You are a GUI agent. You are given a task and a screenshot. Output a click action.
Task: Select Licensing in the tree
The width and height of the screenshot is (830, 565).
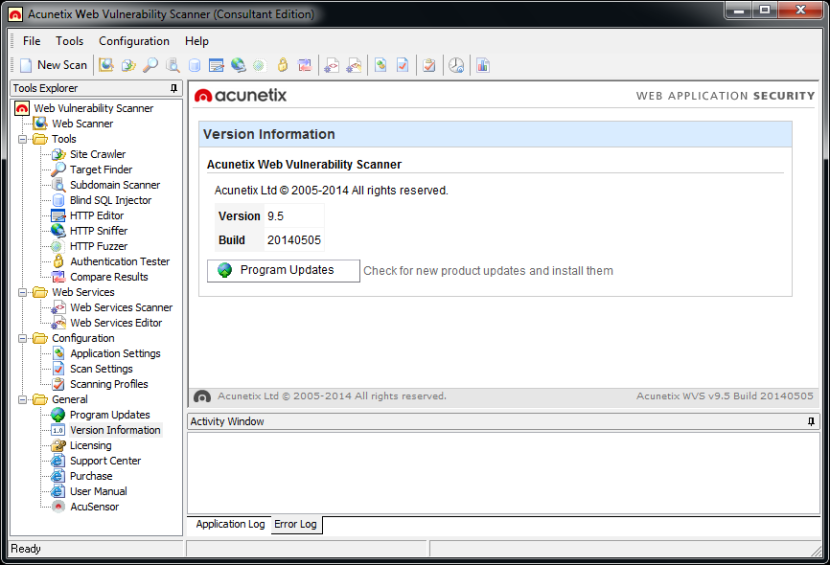tap(91, 446)
